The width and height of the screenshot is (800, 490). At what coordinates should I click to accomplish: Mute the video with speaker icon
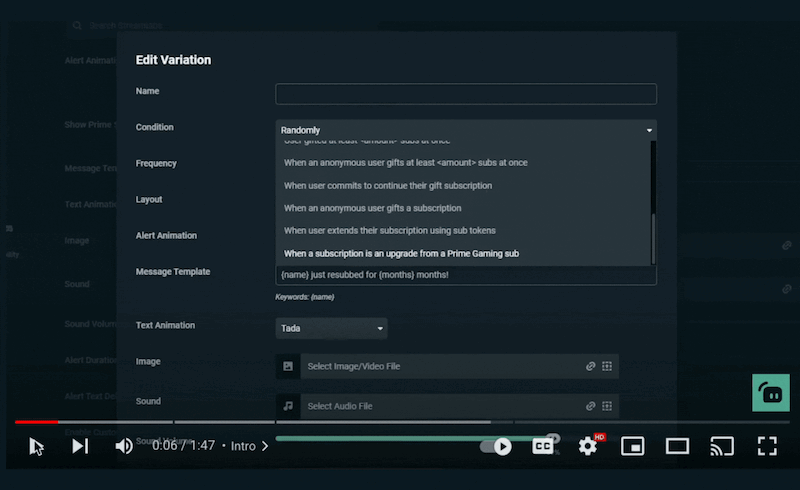tap(123, 446)
